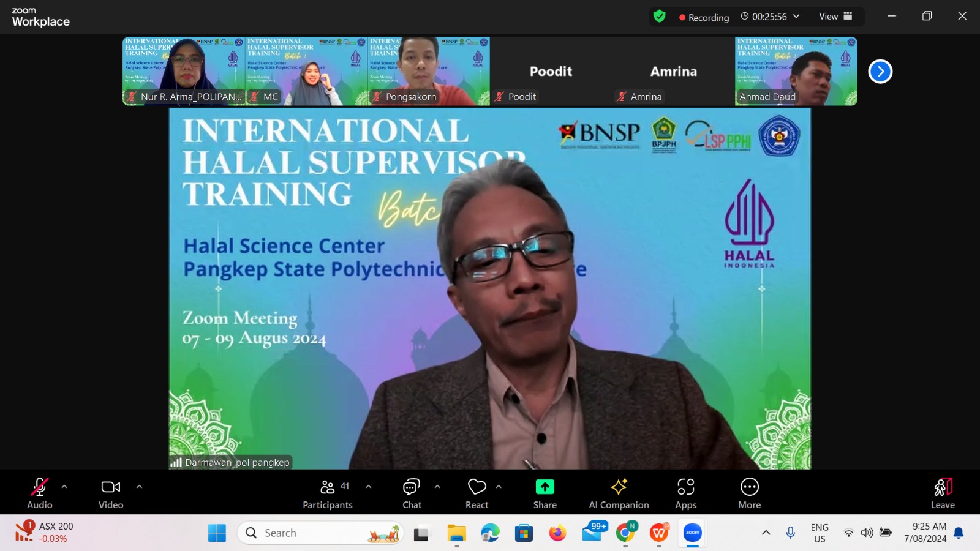
Task: Open Windows Start menu
Action: click(217, 533)
